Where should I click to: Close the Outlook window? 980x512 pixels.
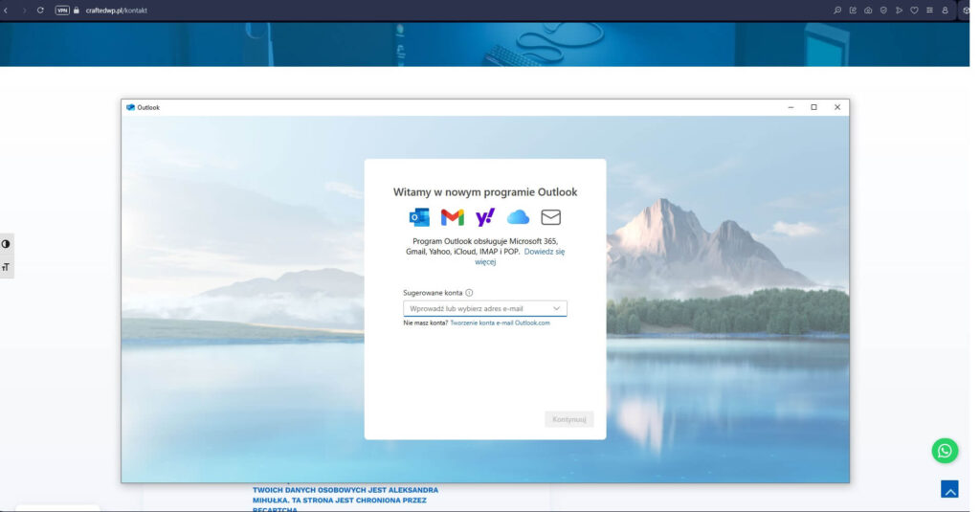point(837,107)
